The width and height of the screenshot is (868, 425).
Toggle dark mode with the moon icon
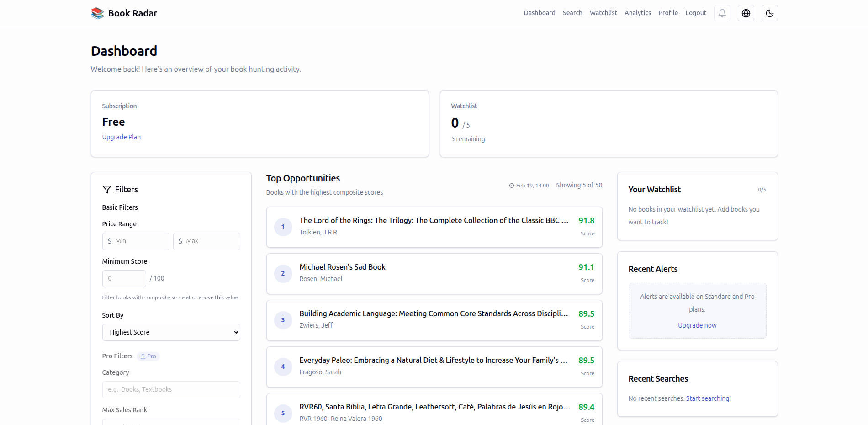click(x=769, y=13)
